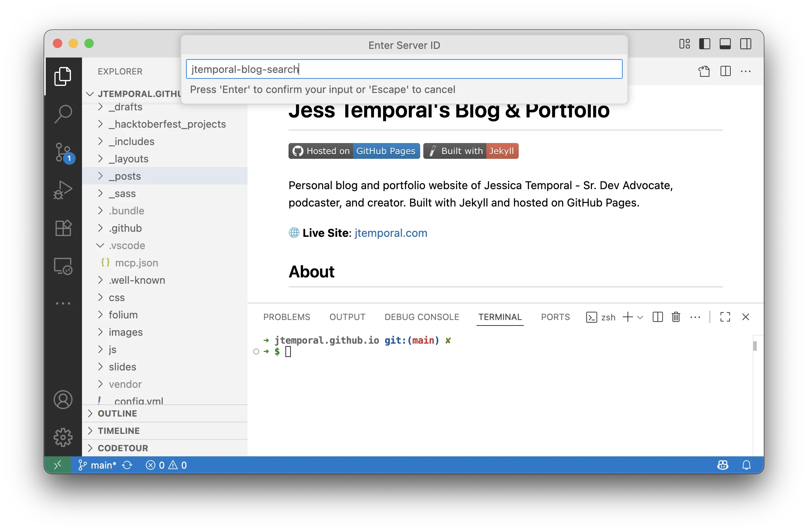The image size is (808, 532).
Task: Expand the _posts folder
Action: pyautogui.click(x=125, y=176)
